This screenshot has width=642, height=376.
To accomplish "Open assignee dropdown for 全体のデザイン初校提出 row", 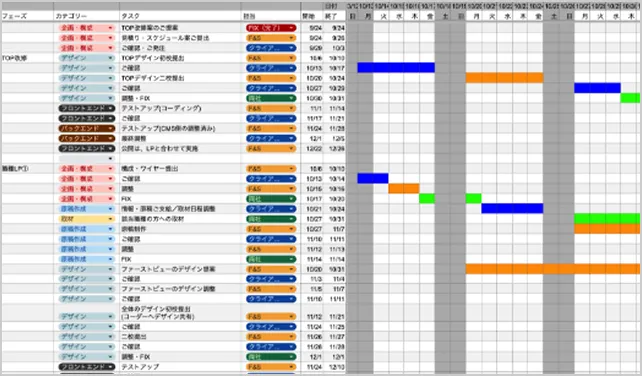I will click(x=271, y=317).
